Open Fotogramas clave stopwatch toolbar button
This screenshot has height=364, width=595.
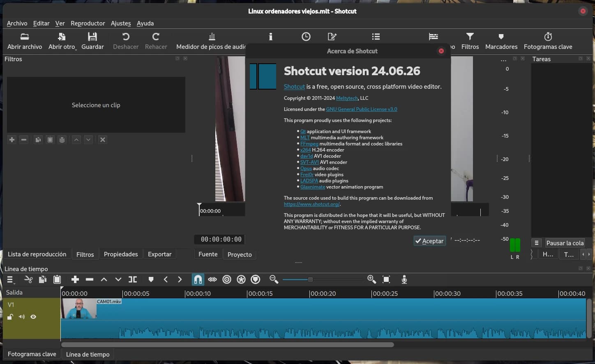[x=548, y=41]
